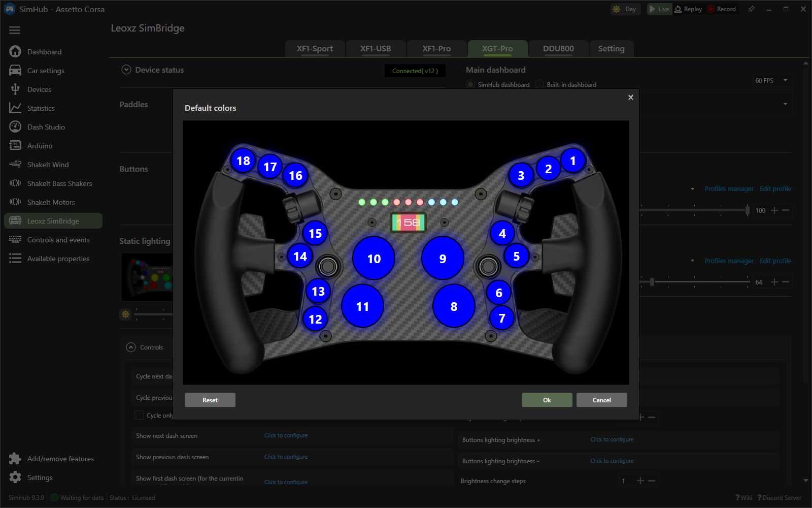Collapse the Device status section

126,70
